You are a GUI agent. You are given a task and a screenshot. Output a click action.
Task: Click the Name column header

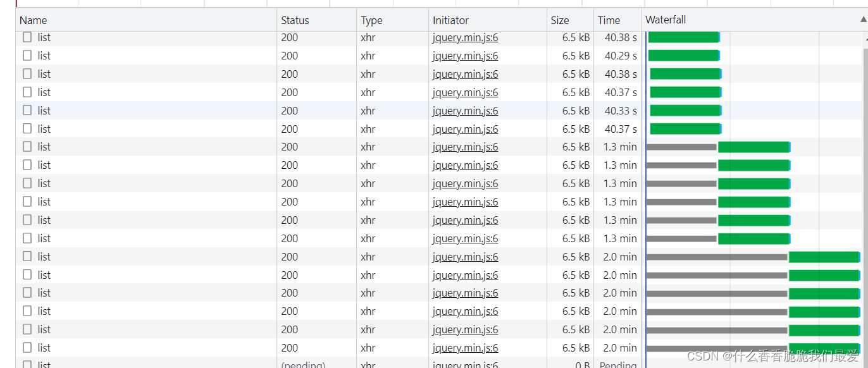coord(34,20)
